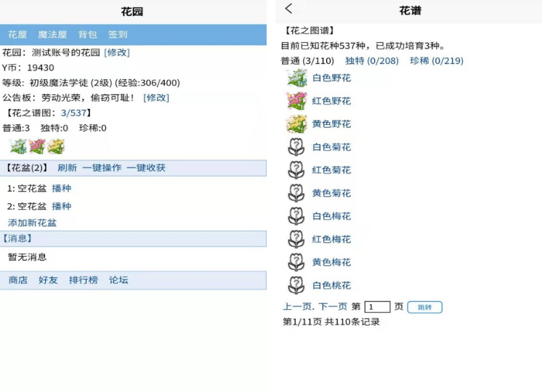Click the unknown flower icon beside 红色梅花
This screenshot has width=542, height=392.
coord(296,240)
